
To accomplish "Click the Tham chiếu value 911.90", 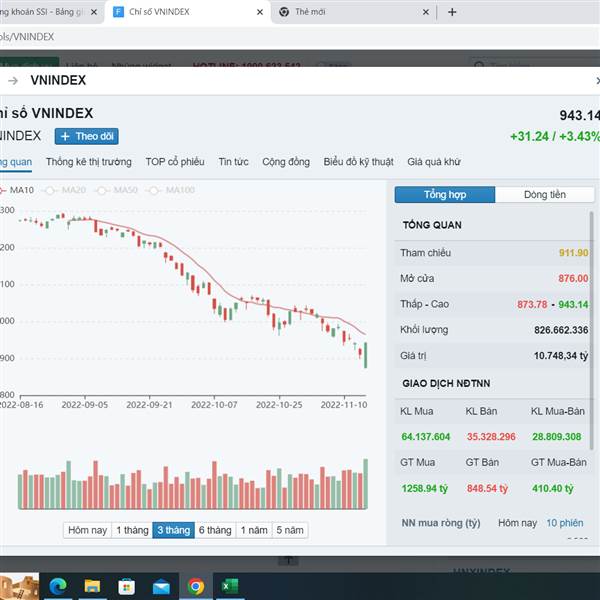I will pyautogui.click(x=573, y=253).
